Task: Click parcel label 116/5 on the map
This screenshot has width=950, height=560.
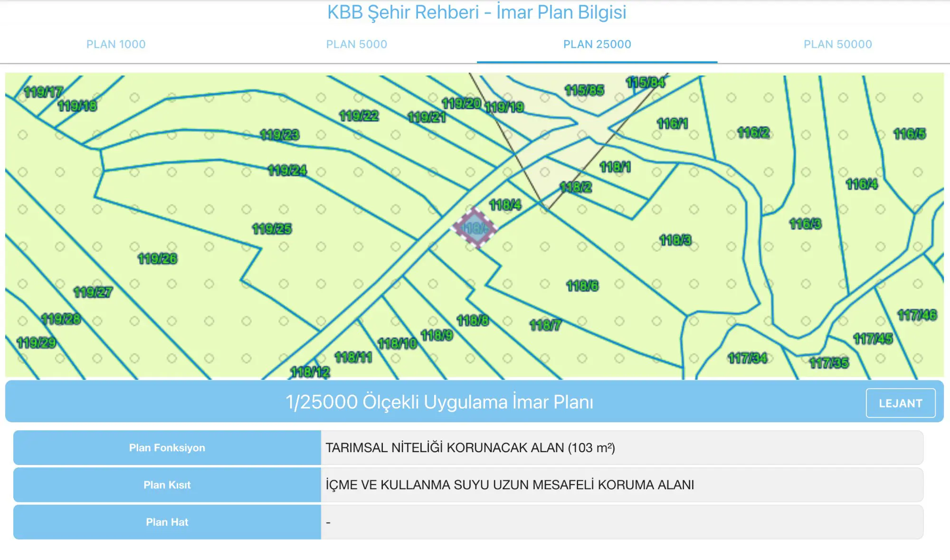Action: point(910,133)
